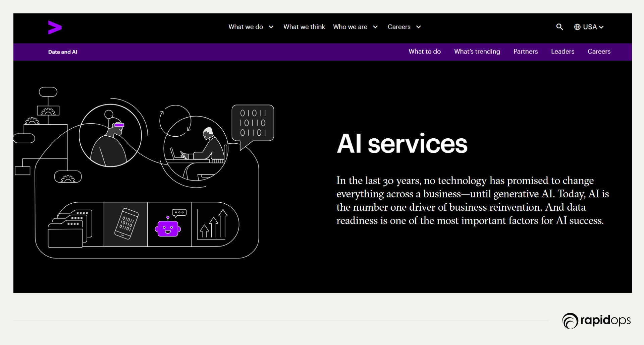The height and width of the screenshot is (345, 644).
Task: Expand the What we do dropdown
Action: pos(251,27)
